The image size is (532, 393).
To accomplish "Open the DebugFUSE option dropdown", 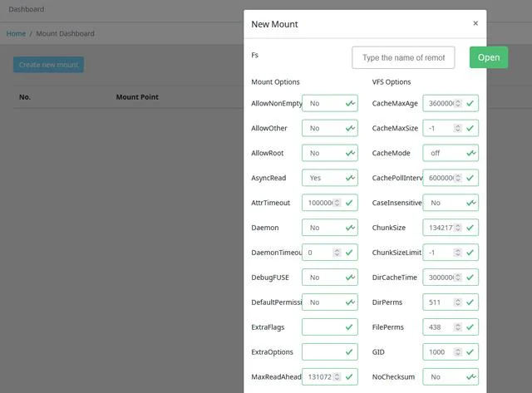I will coord(330,278).
